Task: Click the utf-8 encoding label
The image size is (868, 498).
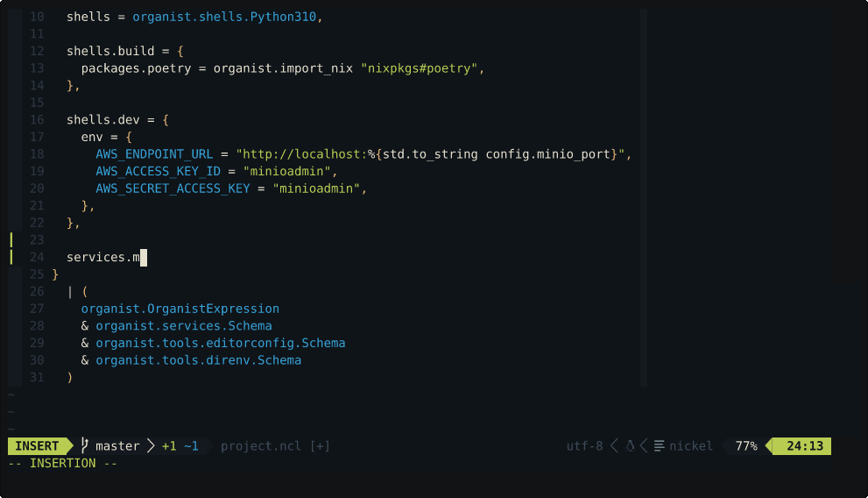Action: tap(584, 446)
